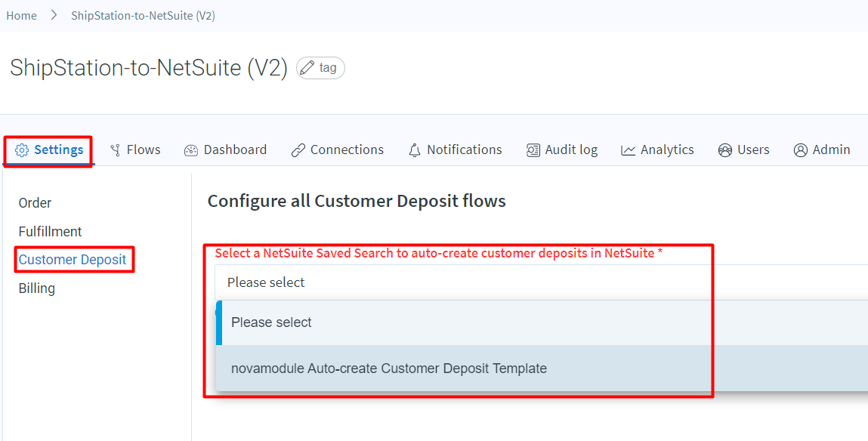Choose the 'Please select' dropdown option
Image resolution: width=868 pixels, height=441 pixels.
[x=542, y=322]
